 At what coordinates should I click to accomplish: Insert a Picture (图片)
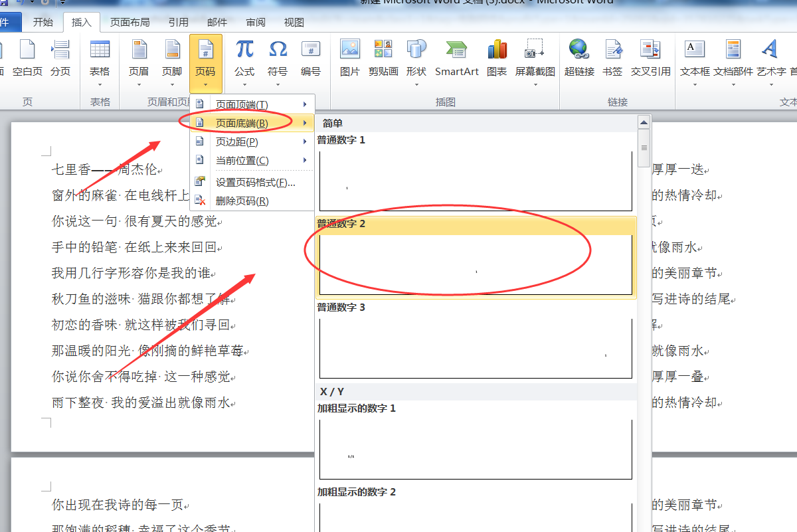coord(350,58)
